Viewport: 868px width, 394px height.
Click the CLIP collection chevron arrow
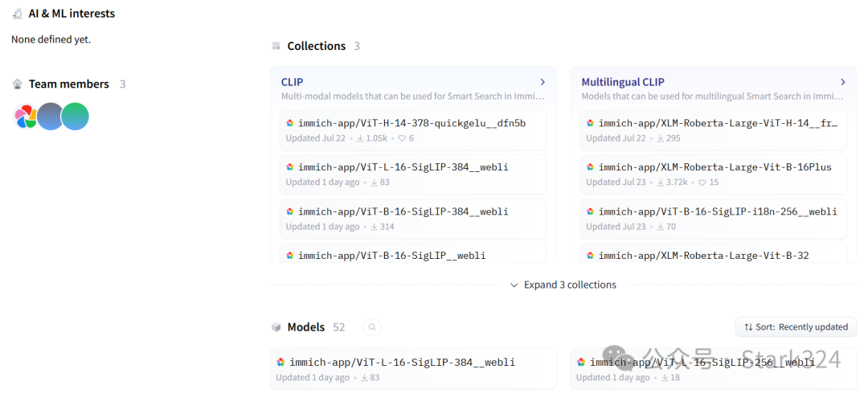coord(542,82)
